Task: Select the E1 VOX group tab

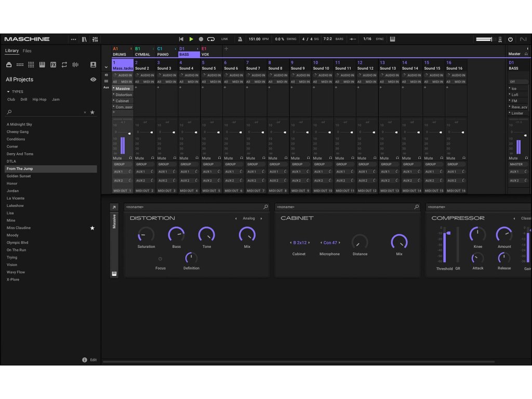Action: (x=211, y=51)
